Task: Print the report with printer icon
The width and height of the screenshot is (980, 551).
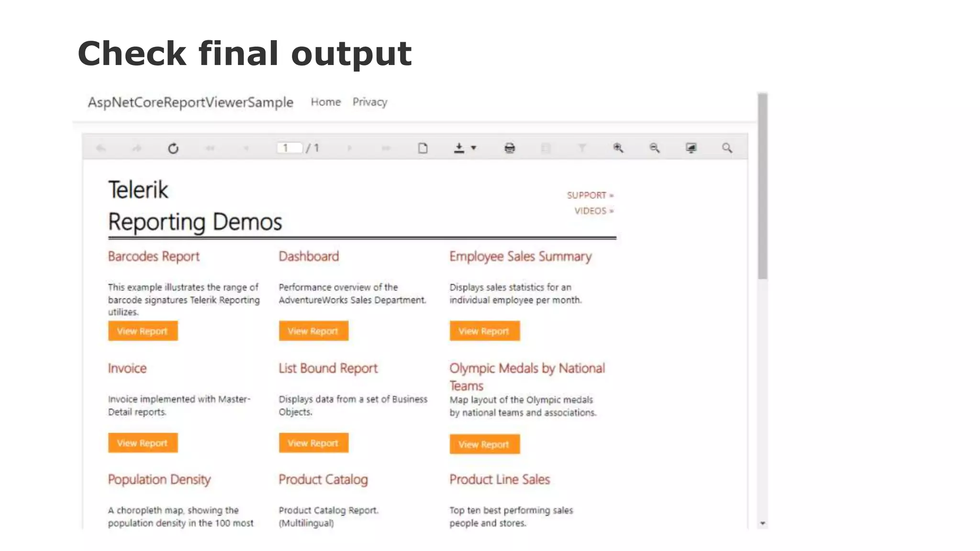Action: point(510,148)
